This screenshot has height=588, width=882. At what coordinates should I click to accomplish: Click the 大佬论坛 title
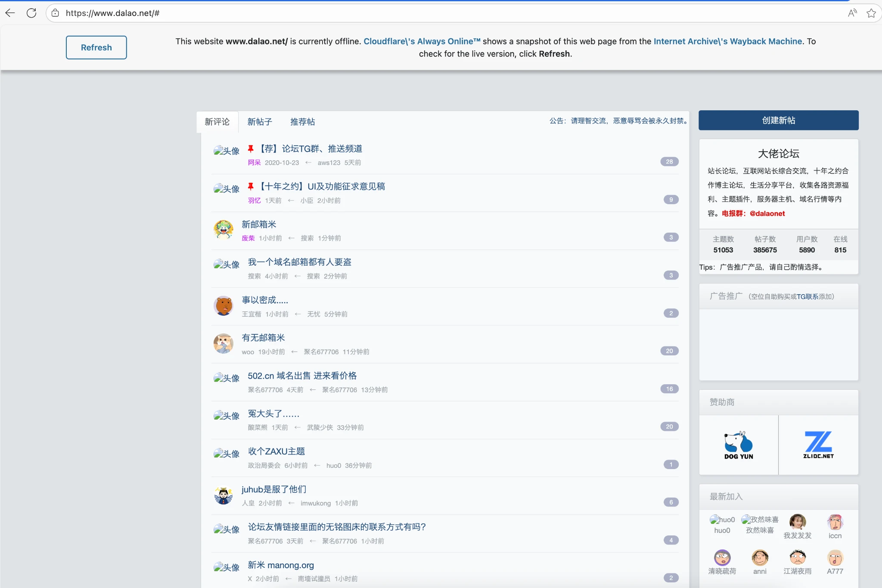pyautogui.click(x=779, y=153)
